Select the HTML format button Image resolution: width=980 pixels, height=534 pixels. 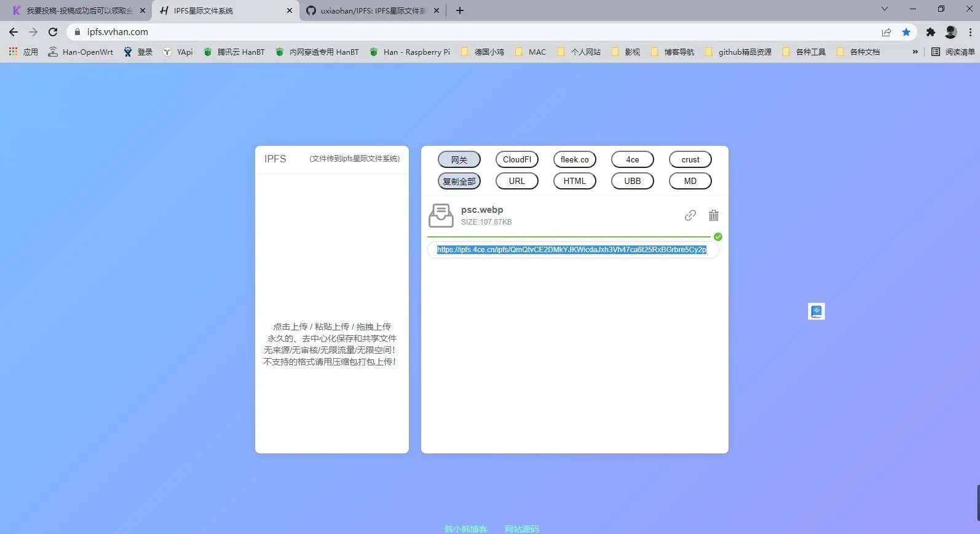click(574, 181)
